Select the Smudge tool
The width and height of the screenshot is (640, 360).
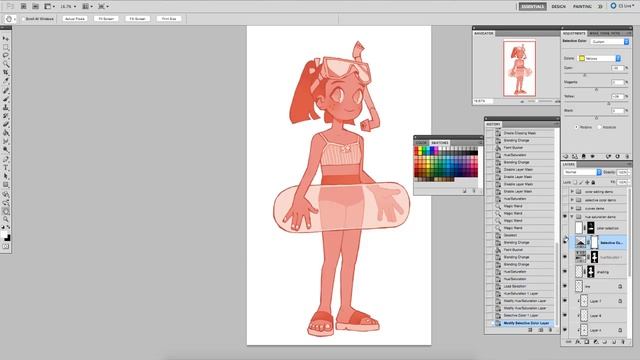(x=6, y=142)
